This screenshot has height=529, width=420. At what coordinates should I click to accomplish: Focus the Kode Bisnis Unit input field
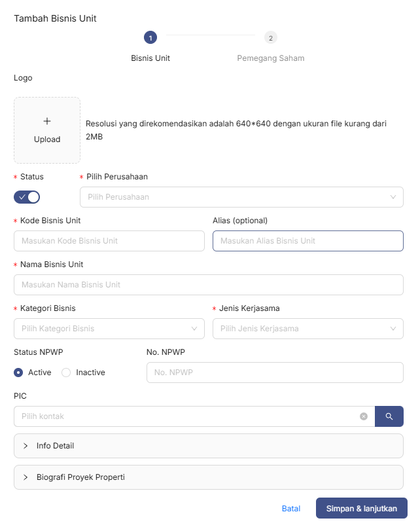point(109,241)
